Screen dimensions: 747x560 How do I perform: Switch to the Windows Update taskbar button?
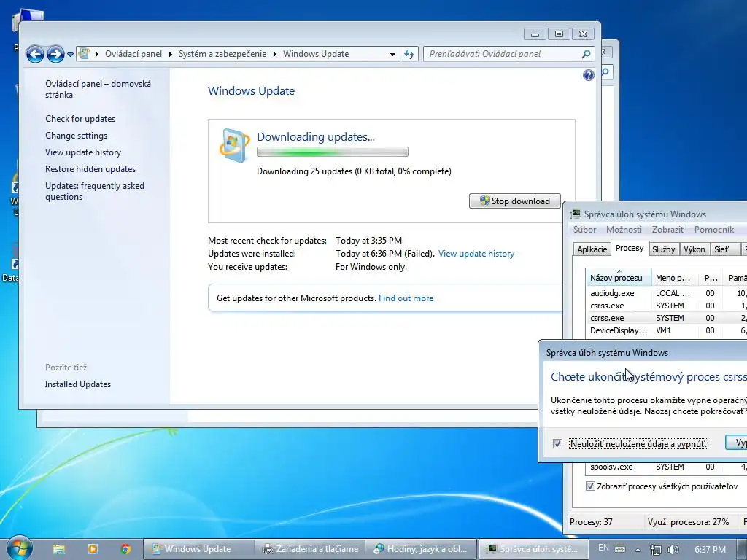click(198, 549)
